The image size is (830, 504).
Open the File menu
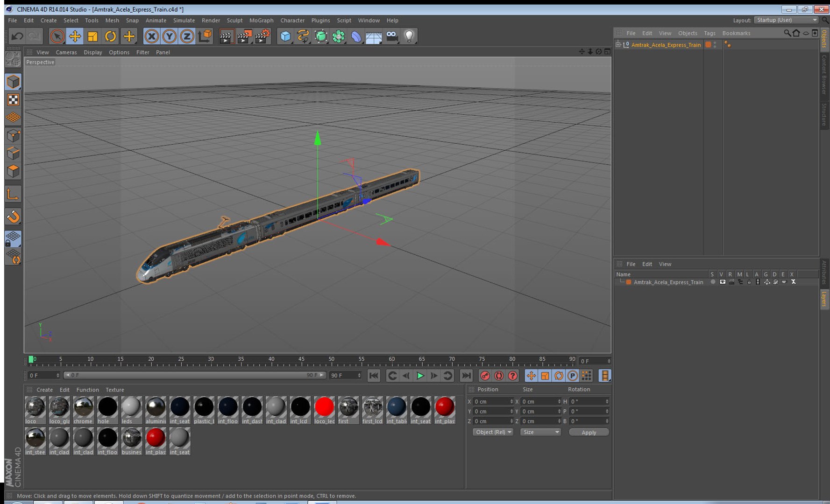[x=13, y=21]
